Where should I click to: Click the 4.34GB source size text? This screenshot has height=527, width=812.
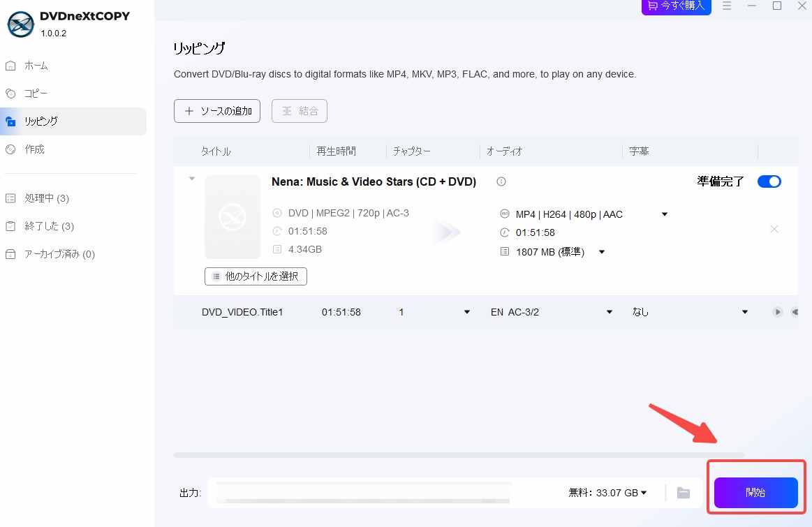305,249
